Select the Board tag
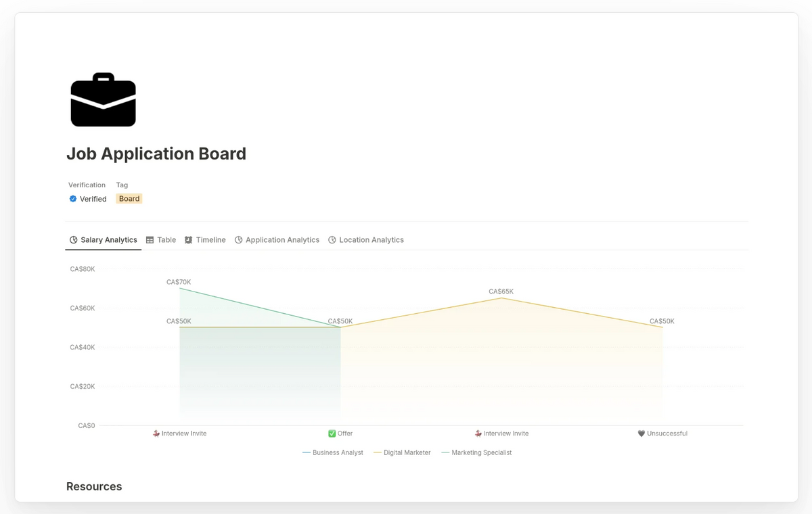The image size is (812, 514). coord(129,199)
